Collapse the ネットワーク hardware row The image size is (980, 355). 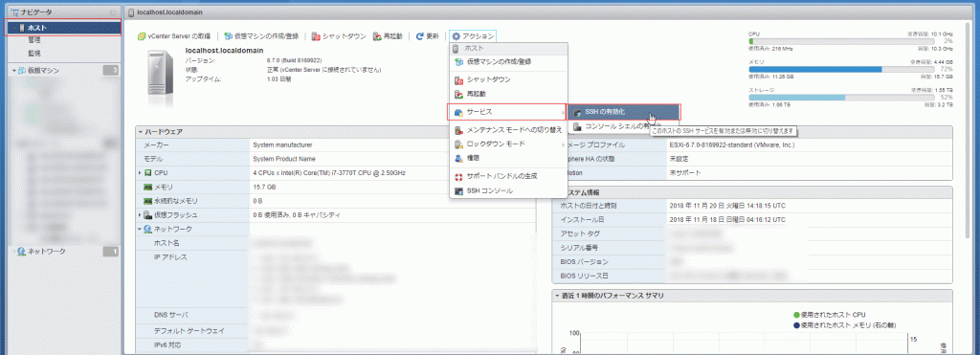point(140,230)
